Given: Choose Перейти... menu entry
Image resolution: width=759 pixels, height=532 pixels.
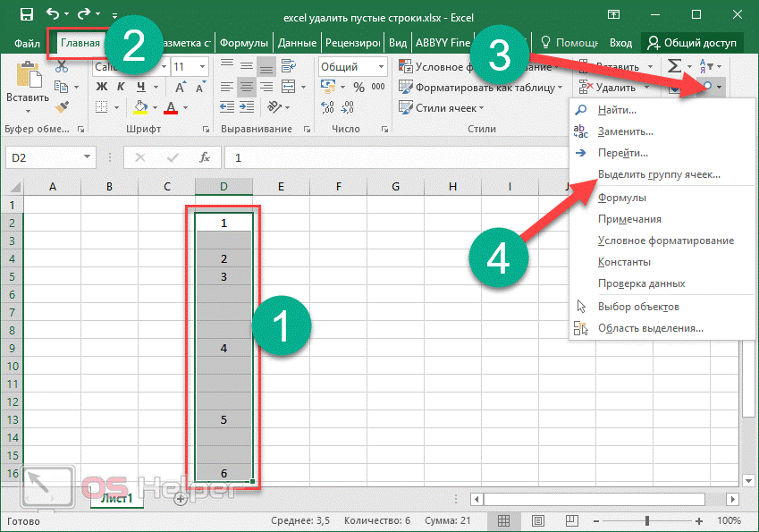Looking at the screenshot, I should tap(662, 153).
